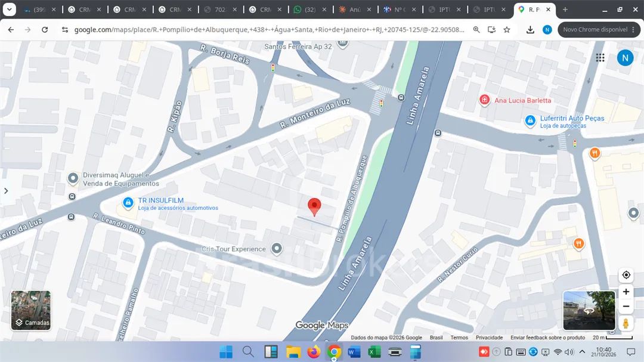This screenshot has width=644, height=362.
Task: Click Enviar feedback sobre o produto
Action: pyautogui.click(x=547, y=338)
